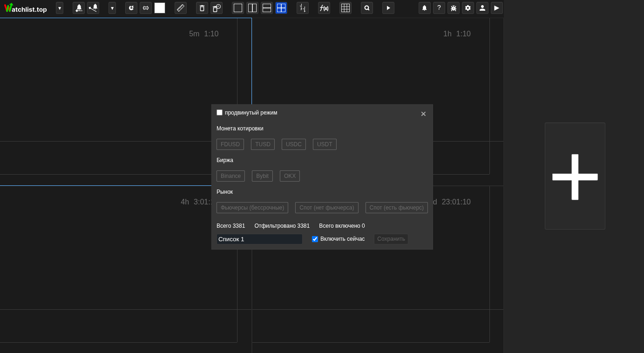Expand dropdown arrow after alert bell icons

pyautogui.click(x=112, y=8)
